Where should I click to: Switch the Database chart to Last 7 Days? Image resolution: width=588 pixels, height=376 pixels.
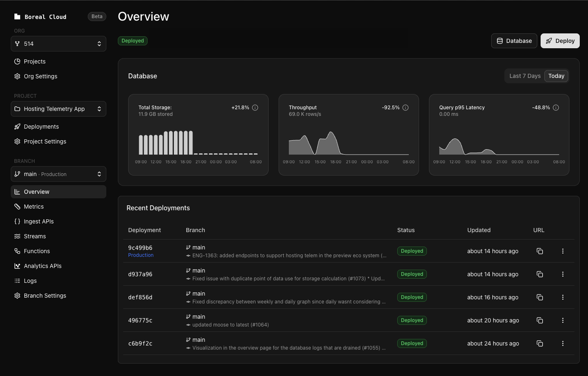(525, 76)
